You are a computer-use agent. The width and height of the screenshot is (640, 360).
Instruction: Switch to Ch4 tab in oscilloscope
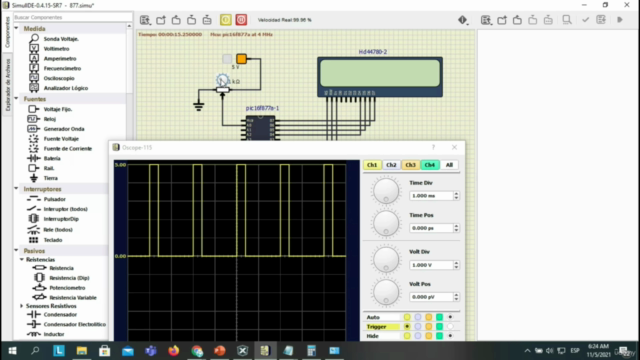tap(429, 165)
